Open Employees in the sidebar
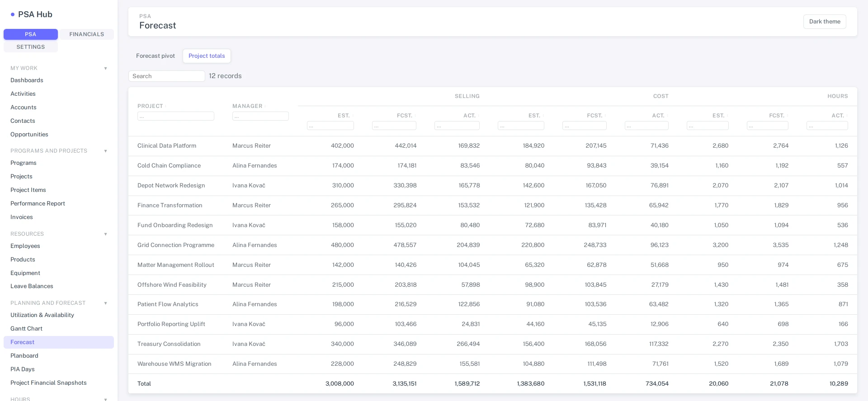The width and height of the screenshot is (868, 401). pos(59,246)
